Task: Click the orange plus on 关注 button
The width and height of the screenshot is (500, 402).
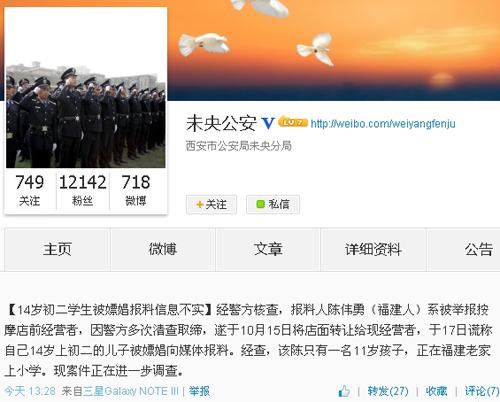Action: tap(200, 204)
